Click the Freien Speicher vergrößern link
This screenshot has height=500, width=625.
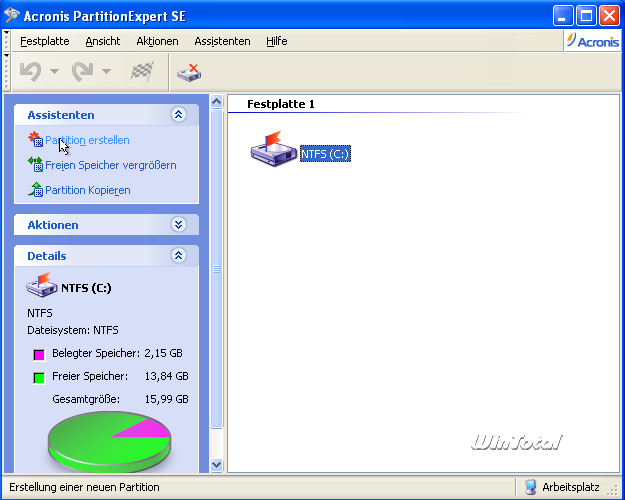coord(111,165)
